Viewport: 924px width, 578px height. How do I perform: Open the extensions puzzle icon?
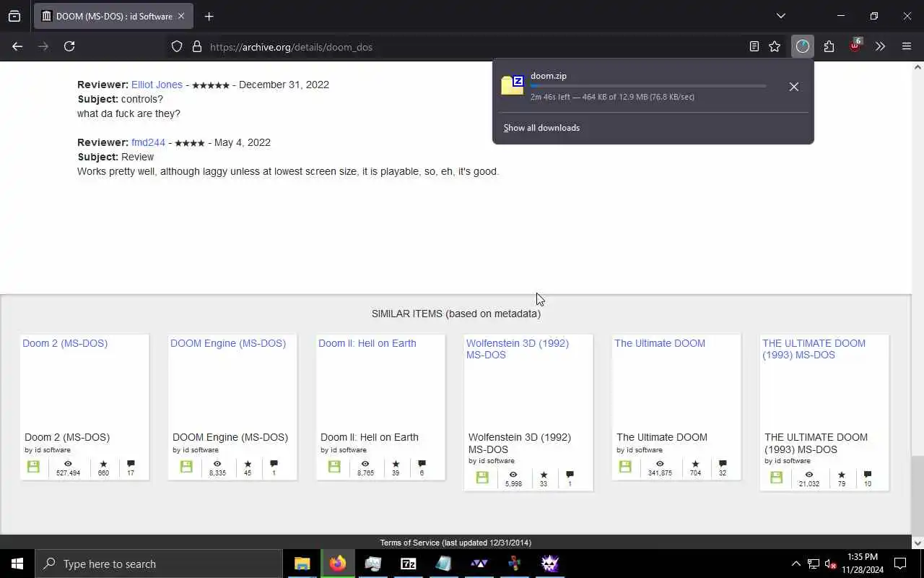829,46
